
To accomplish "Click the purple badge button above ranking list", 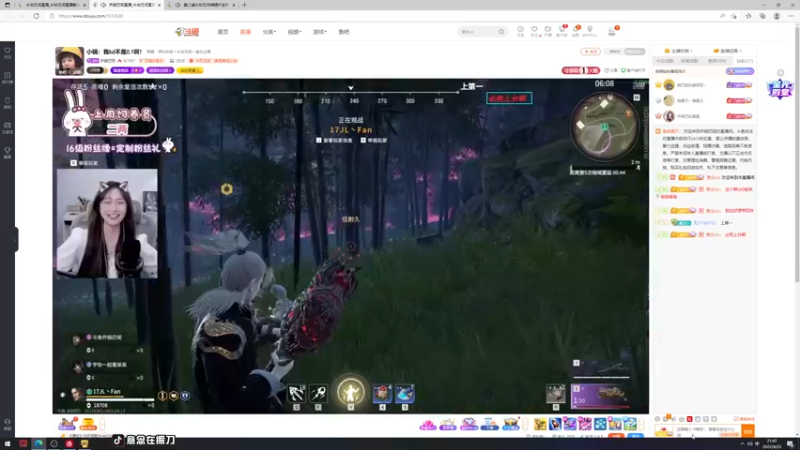I will point(740,71).
